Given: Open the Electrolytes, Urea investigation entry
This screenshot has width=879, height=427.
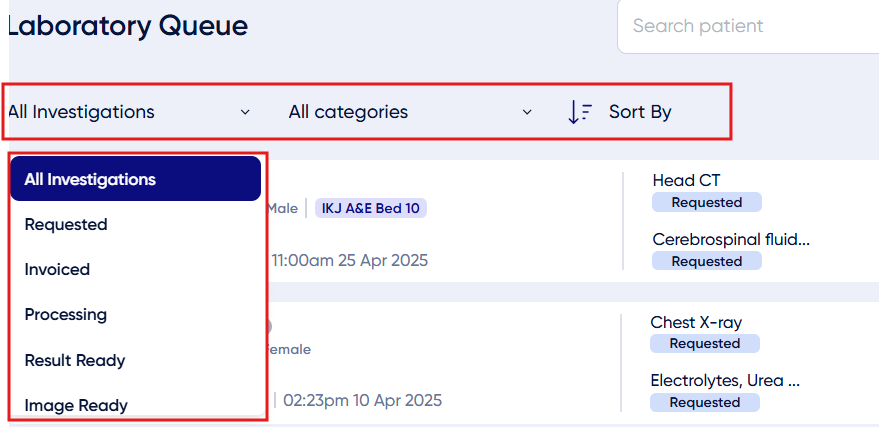Looking at the screenshot, I should coord(725,381).
